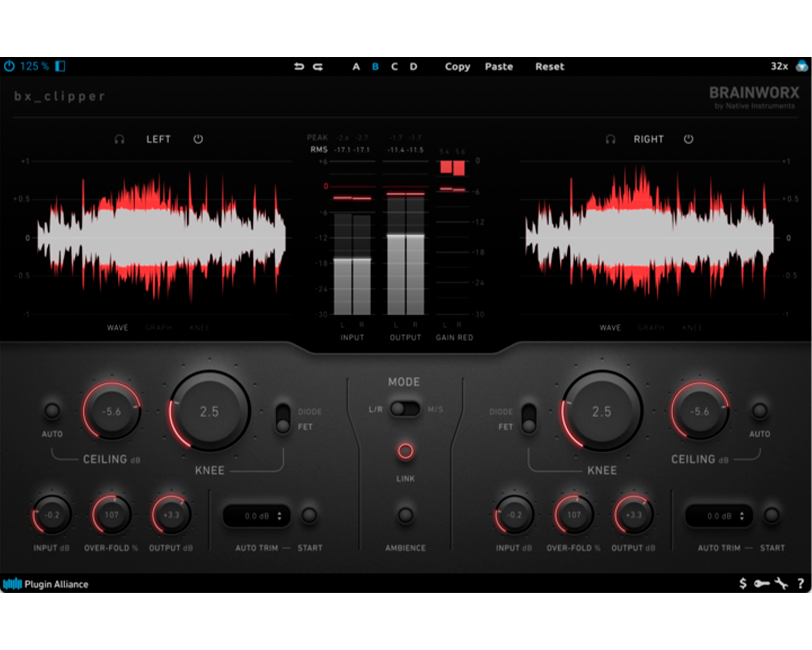Solo RIGHT channel with headphones icon
Screen dimensions: 812x650
click(611, 139)
